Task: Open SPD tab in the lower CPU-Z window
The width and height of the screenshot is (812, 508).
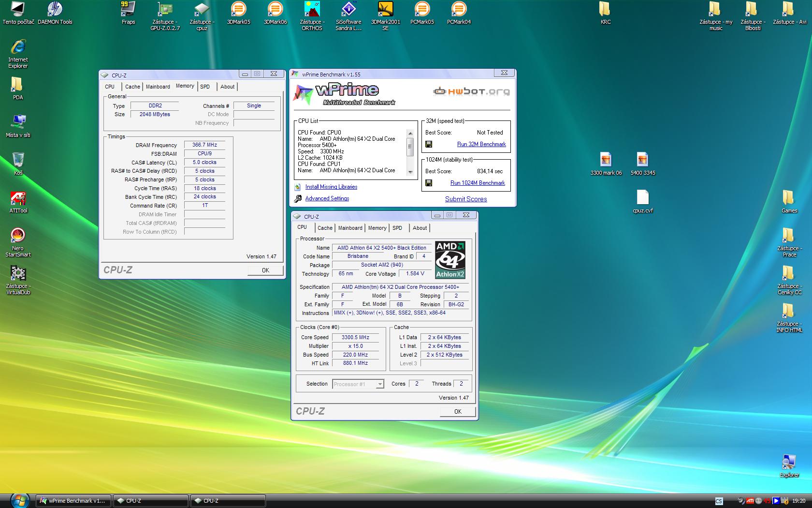Action: 397,228
